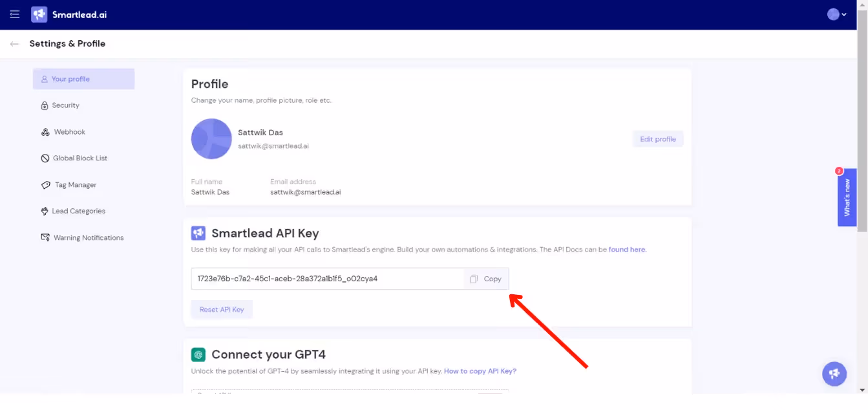
Task: Go back using the arrow beside Settings & Profile
Action: [14, 44]
